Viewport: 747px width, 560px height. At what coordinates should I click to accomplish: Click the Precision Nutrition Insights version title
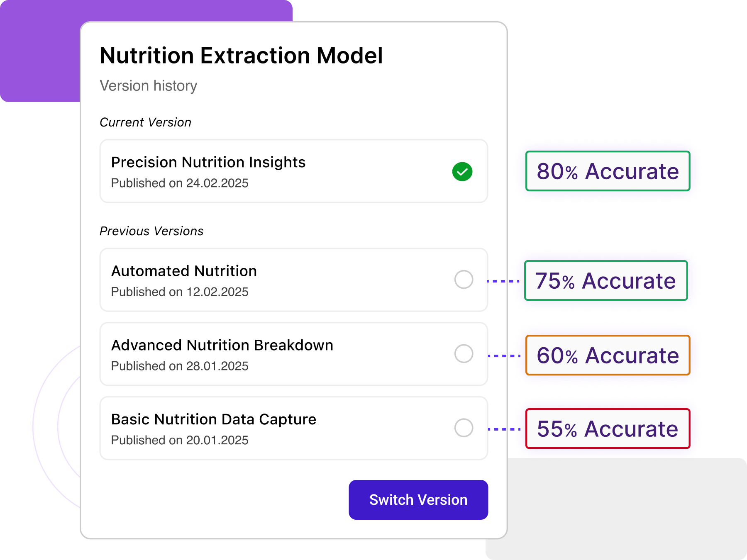coord(208,162)
